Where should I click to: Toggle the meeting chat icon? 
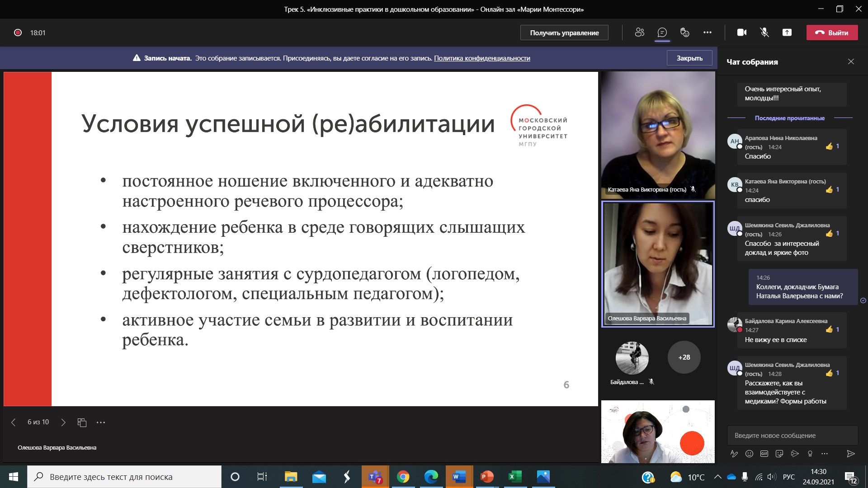[x=662, y=33]
